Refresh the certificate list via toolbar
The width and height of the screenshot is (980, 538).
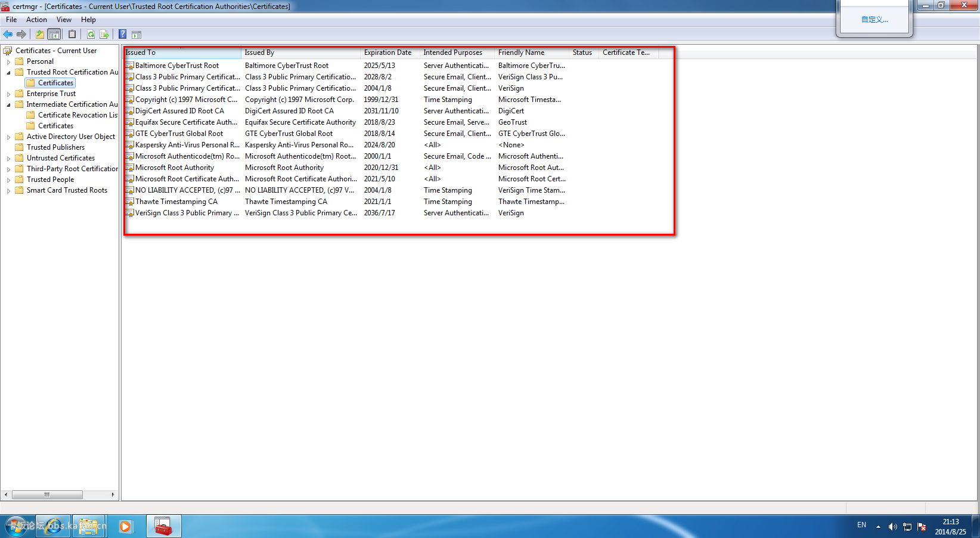(x=91, y=35)
